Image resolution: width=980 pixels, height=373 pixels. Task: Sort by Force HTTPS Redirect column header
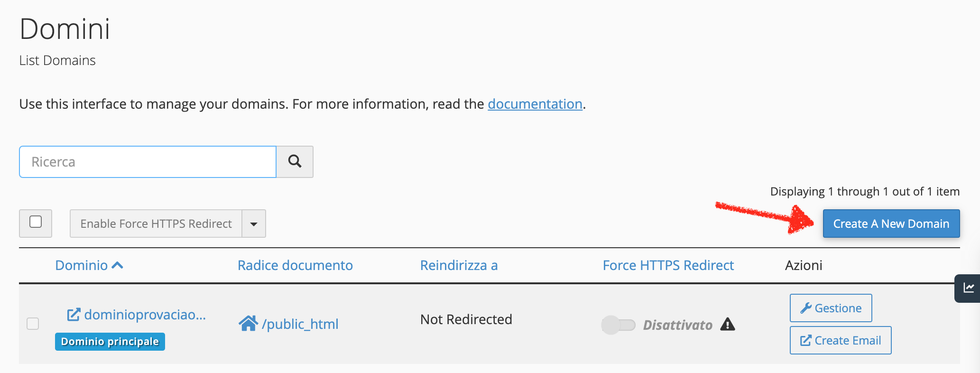point(668,265)
